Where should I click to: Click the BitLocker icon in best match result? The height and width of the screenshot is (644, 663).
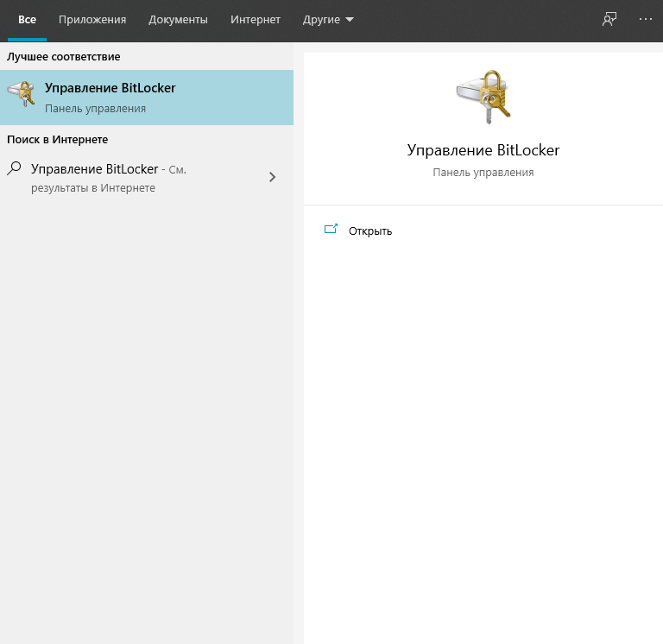(x=21, y=95)
